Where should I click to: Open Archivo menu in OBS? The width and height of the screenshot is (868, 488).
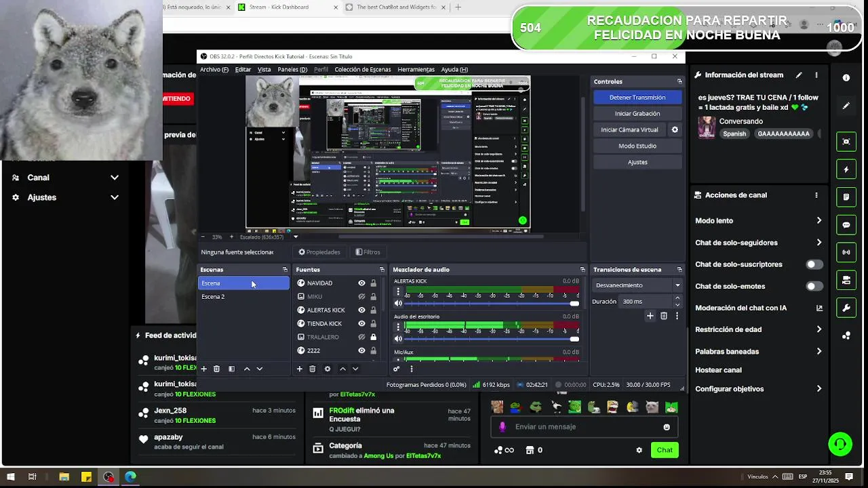[214, 69]
